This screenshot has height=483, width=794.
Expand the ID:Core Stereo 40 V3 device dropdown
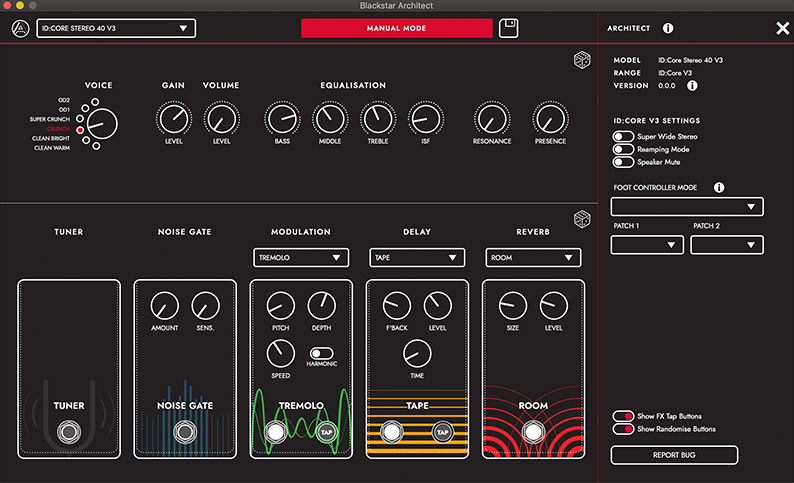click(116, 28)
